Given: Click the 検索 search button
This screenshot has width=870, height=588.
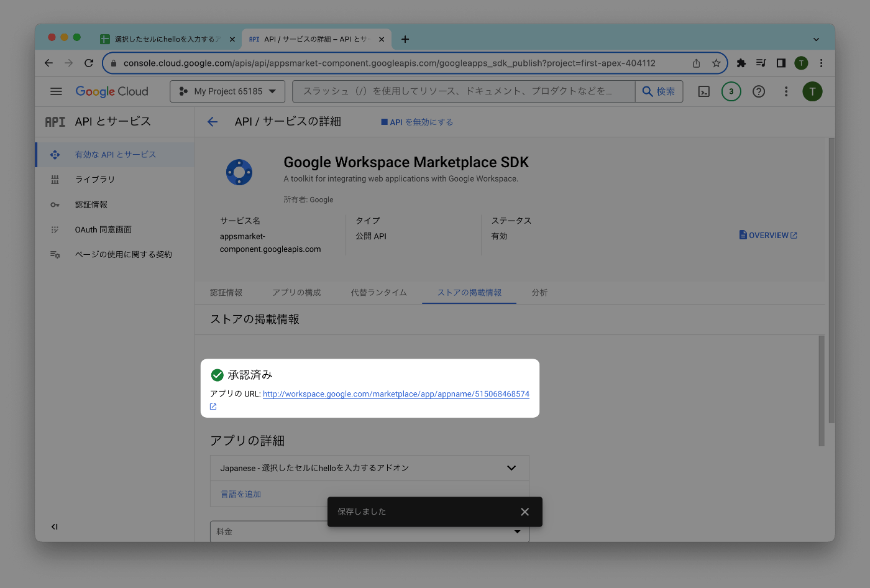Looking at the screenshot, I should pos(659,91).
